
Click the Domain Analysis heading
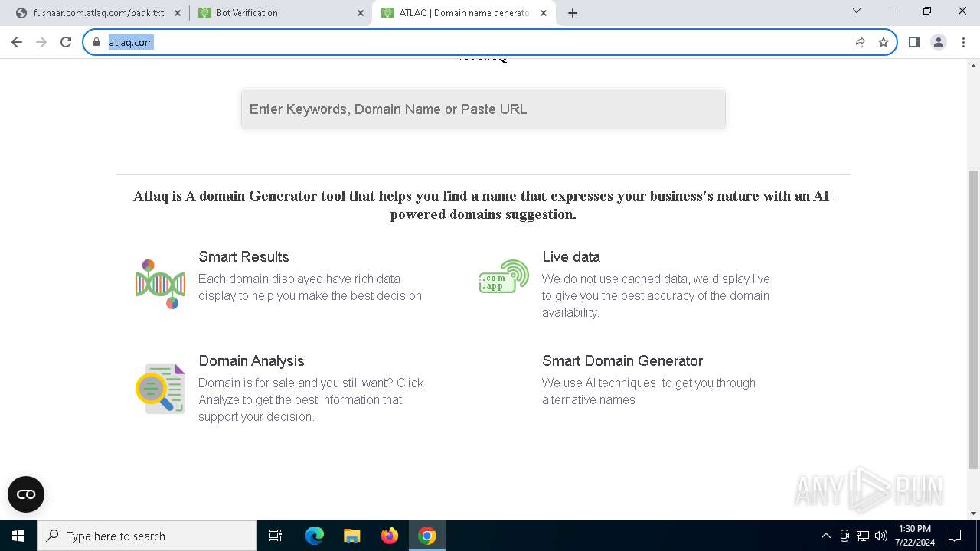coord(251,361)
